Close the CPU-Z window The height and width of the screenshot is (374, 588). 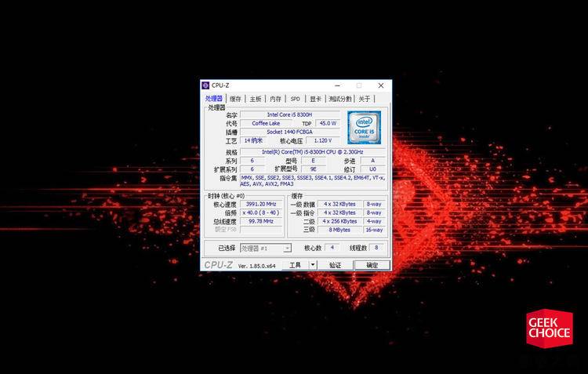click(380, 85)
